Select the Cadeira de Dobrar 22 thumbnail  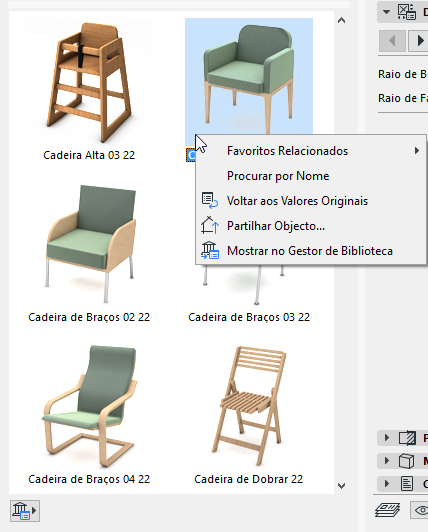click(249, 405)
